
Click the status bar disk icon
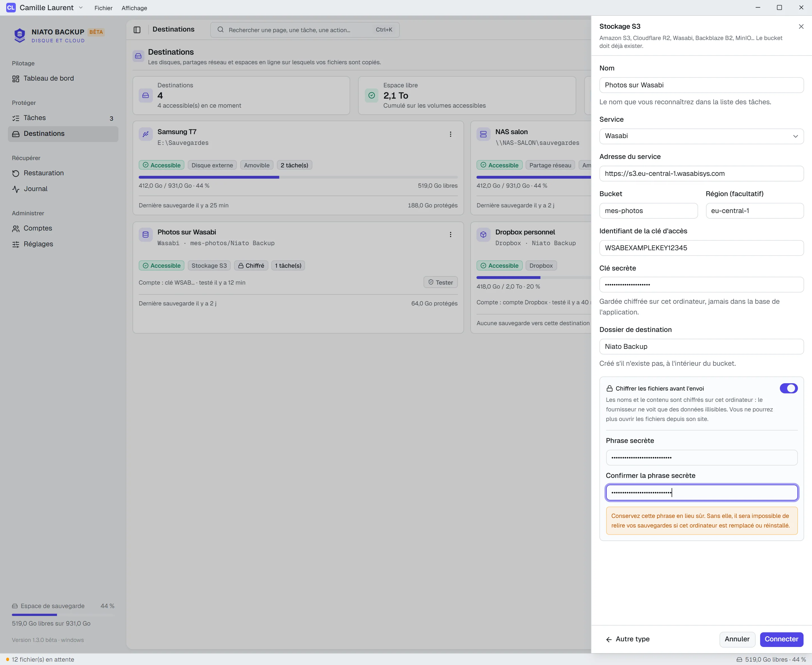point(739,660)
